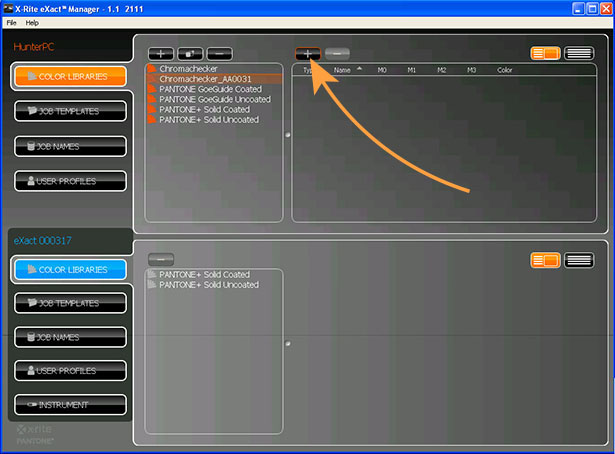Close the eXact Manager window
Image resolution: width=615 pixels, height=454 pixels.
click(606, 9)
